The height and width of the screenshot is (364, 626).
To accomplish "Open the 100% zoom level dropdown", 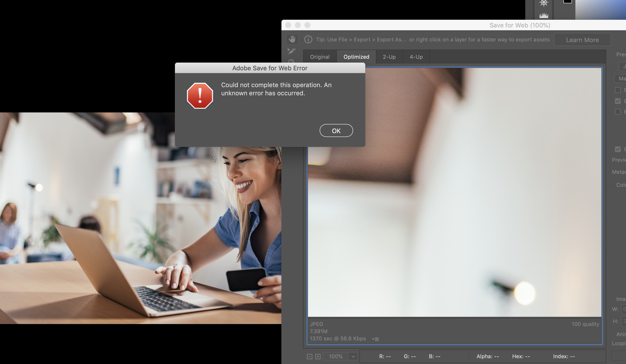I will 353,357.
